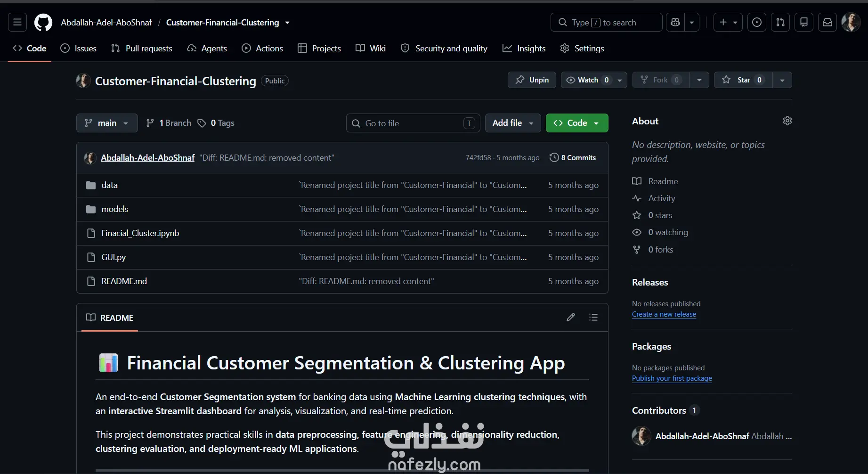Switch to the Agents tab
868x474 pixels.
pos(207,48)
